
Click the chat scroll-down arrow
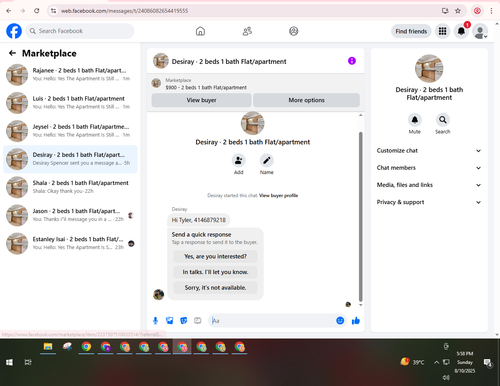point(360,305)
